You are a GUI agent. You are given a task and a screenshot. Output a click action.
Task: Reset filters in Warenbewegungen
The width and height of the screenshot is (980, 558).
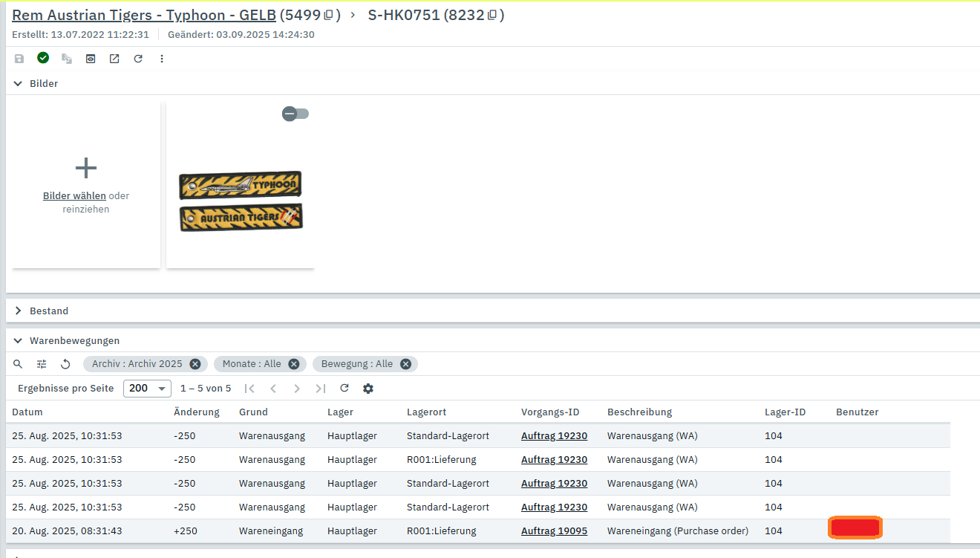tap(65, 364)
